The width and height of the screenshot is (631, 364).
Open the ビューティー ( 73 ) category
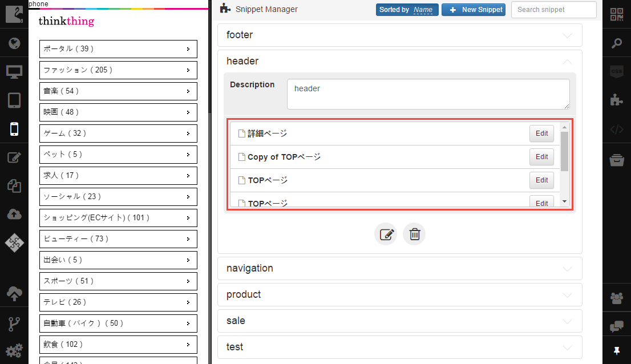118,239
